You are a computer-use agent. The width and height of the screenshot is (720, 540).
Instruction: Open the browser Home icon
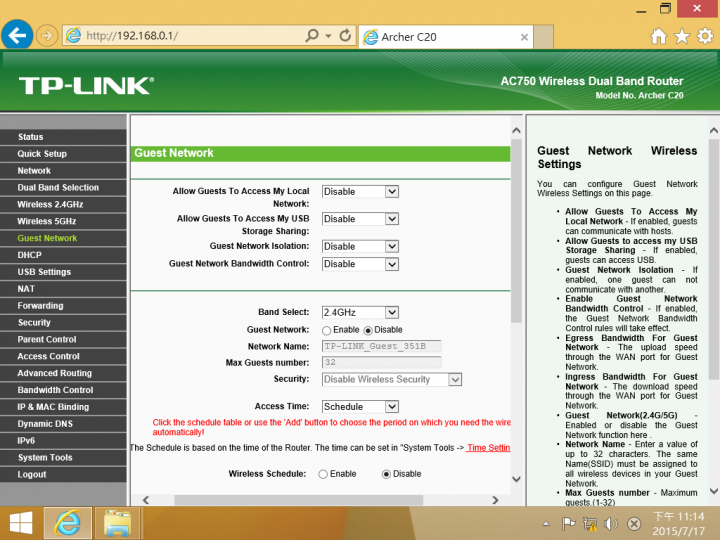coord(658,36)
